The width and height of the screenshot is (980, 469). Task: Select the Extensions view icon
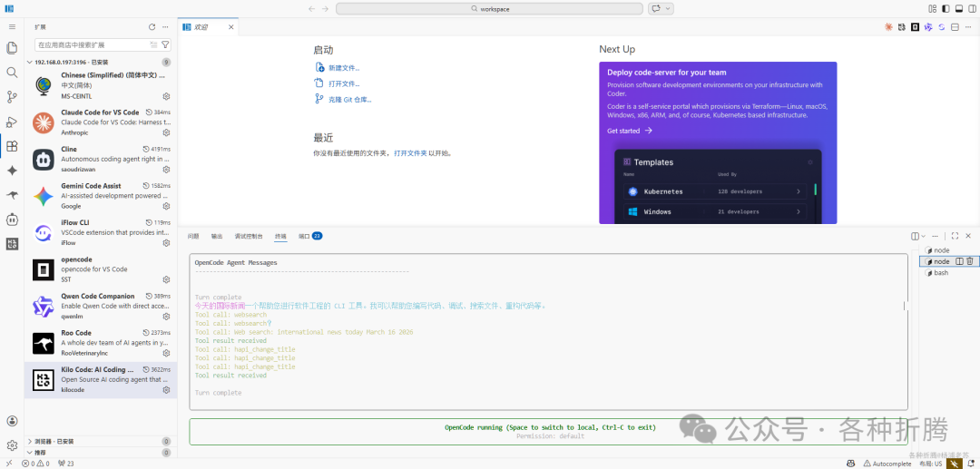pos(12,146)
